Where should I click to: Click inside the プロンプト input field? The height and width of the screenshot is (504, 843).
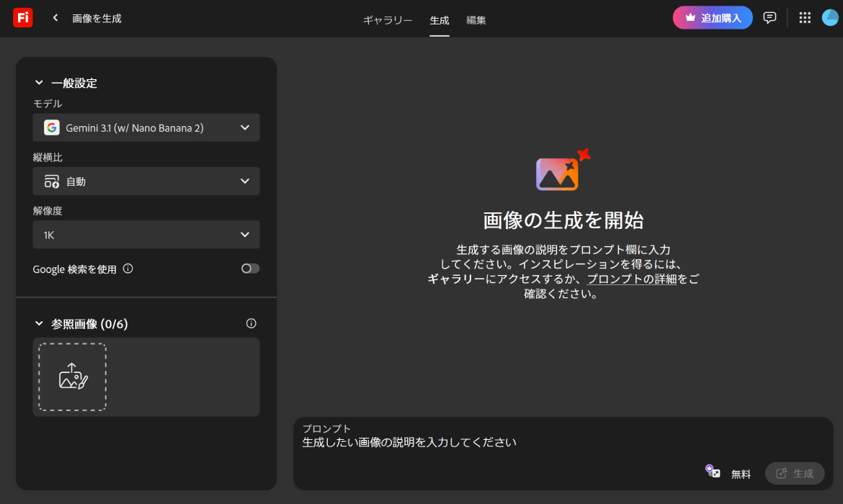(504, 442)
